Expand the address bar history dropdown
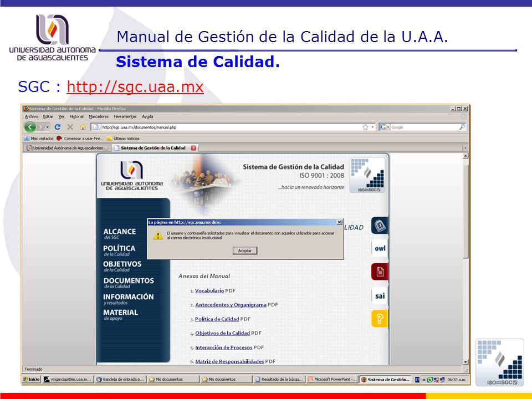Screen dimensions: 532x399 click(x=372, y=127)
